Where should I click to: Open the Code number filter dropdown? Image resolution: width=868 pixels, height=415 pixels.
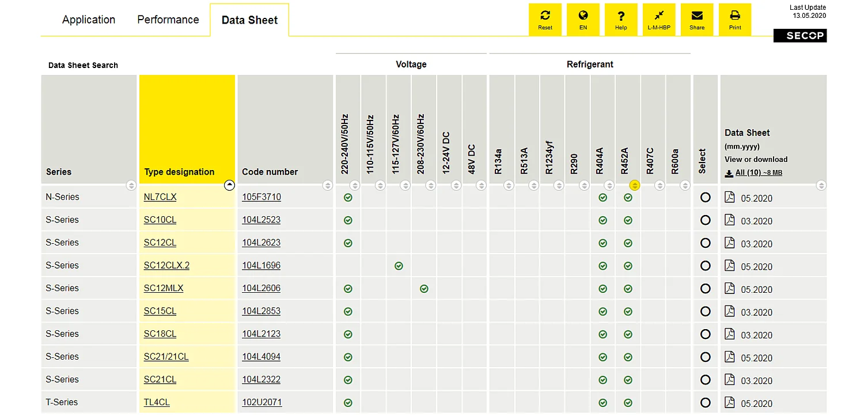click(x=328, y=185)
